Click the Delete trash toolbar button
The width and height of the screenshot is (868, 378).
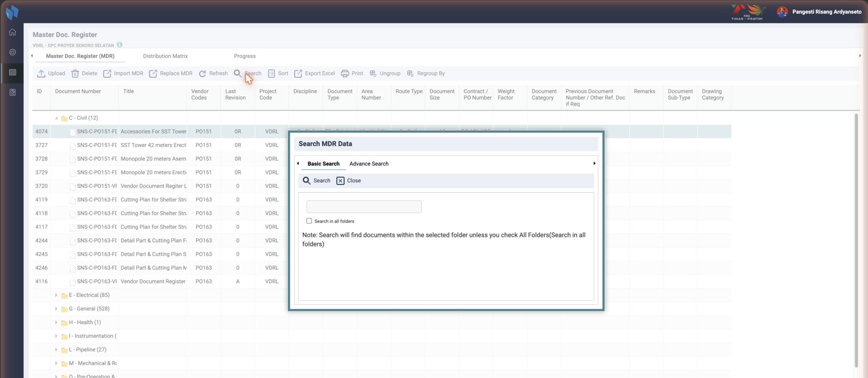[x=84, y=73]
